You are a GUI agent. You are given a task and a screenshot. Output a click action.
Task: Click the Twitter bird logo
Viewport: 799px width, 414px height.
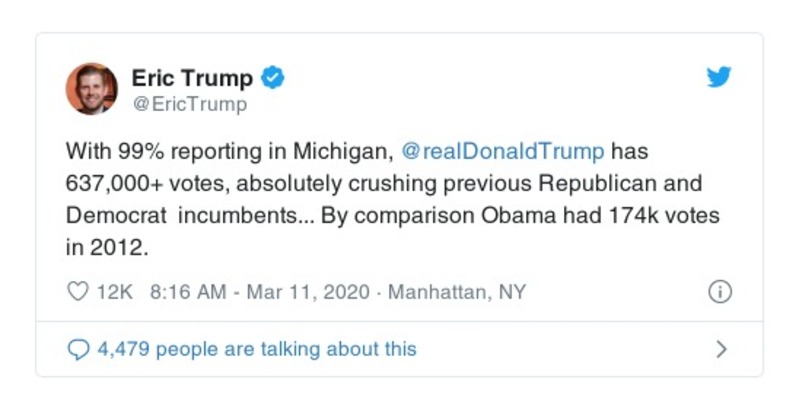pyautogui.click(x=719, y=78)
